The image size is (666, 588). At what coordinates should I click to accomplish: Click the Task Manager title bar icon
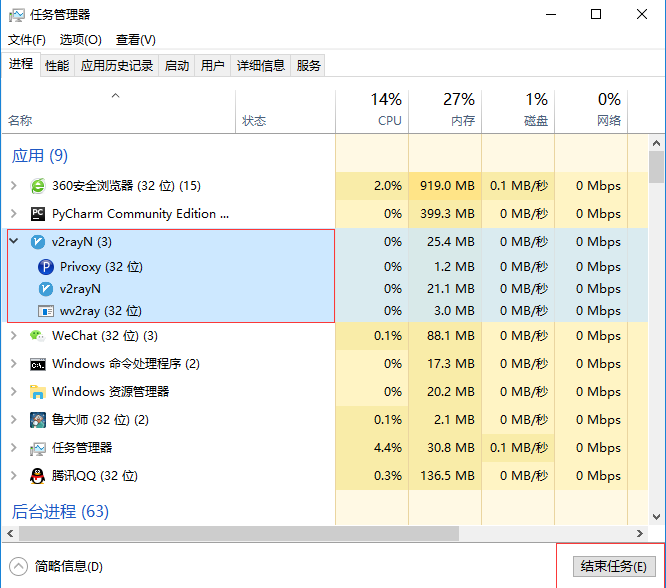tap(17, 15)
